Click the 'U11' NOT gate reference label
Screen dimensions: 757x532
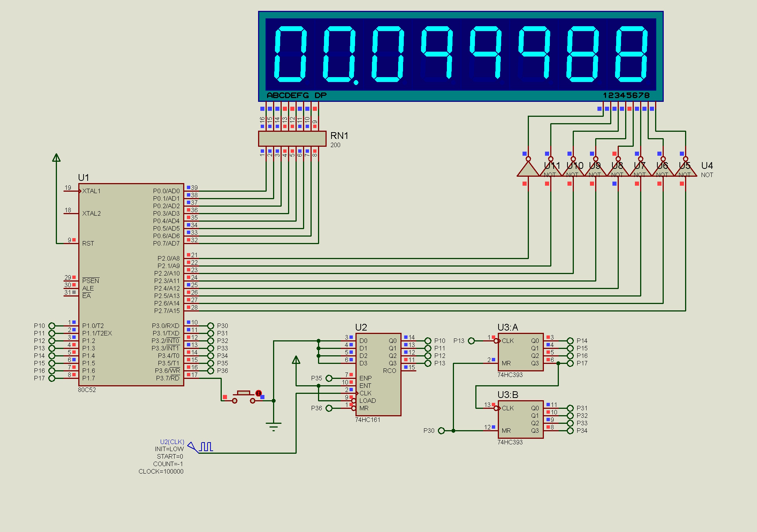pos(552,165)
